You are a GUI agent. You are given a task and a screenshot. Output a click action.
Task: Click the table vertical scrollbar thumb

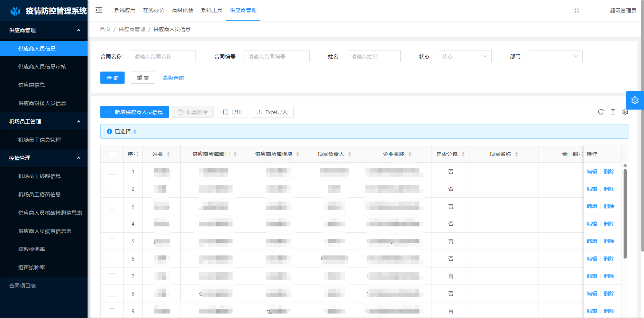tap(625, 214)
